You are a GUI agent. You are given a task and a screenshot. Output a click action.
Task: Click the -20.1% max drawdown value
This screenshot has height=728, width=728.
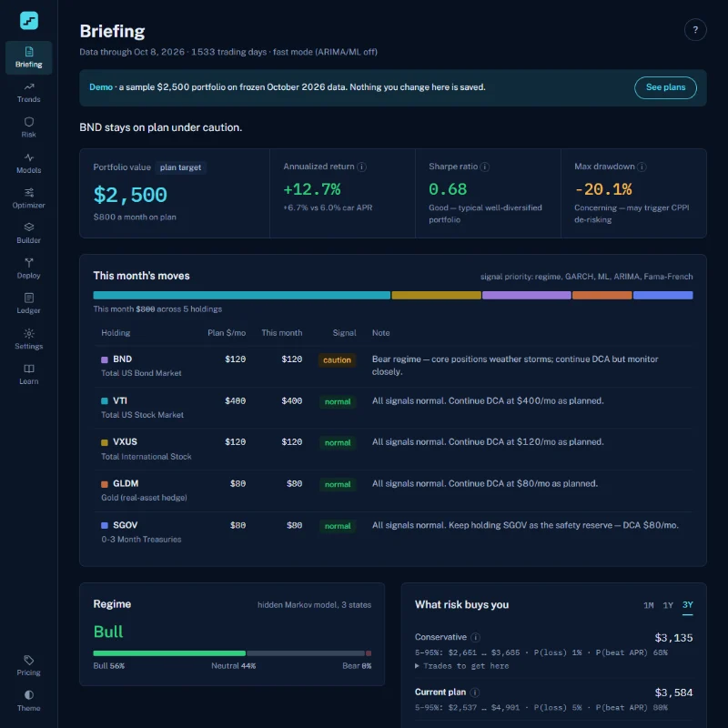click(x=602, y=189)
